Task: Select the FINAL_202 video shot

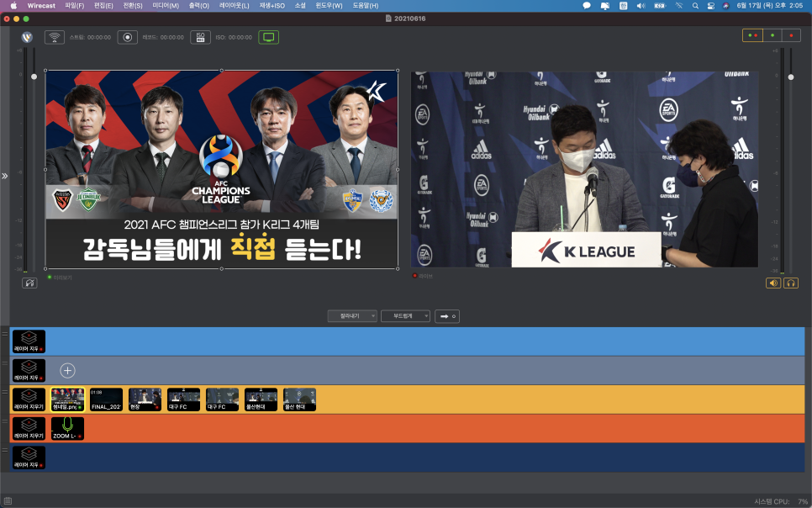Action: pos(106,400)
